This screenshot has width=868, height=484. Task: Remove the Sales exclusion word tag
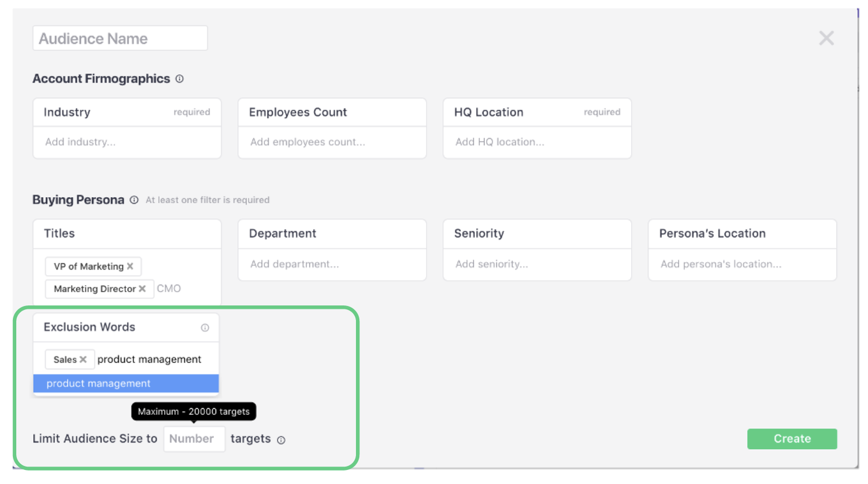[83, 359]
